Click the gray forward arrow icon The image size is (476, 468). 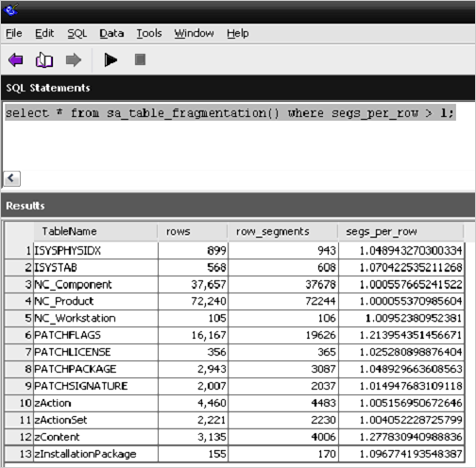coord(74,59)
